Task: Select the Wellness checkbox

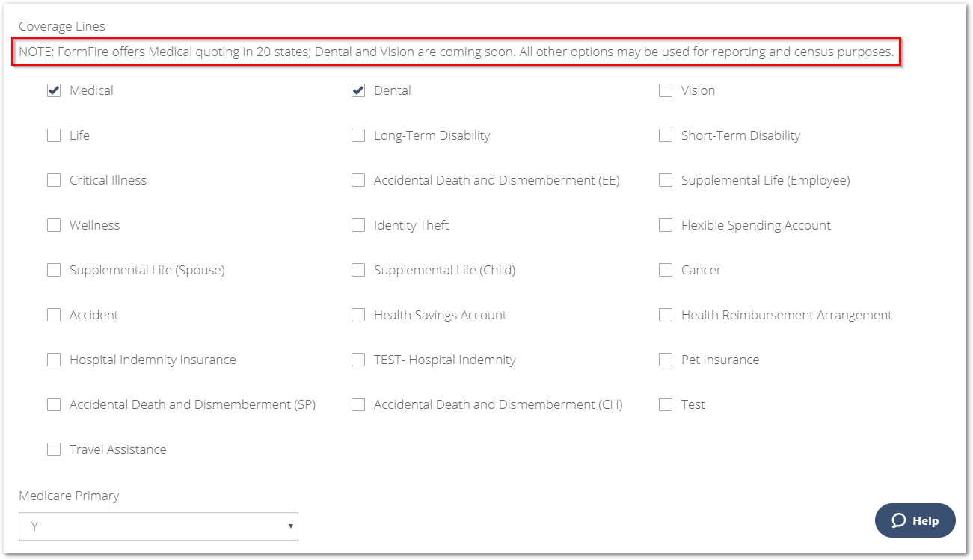Action: 54,225
